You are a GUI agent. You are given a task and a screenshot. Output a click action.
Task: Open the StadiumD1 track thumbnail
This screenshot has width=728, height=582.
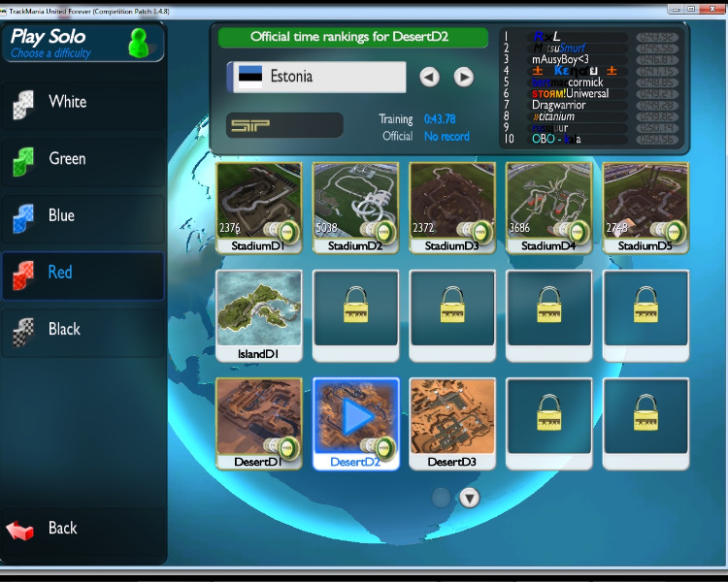(258, 202)
